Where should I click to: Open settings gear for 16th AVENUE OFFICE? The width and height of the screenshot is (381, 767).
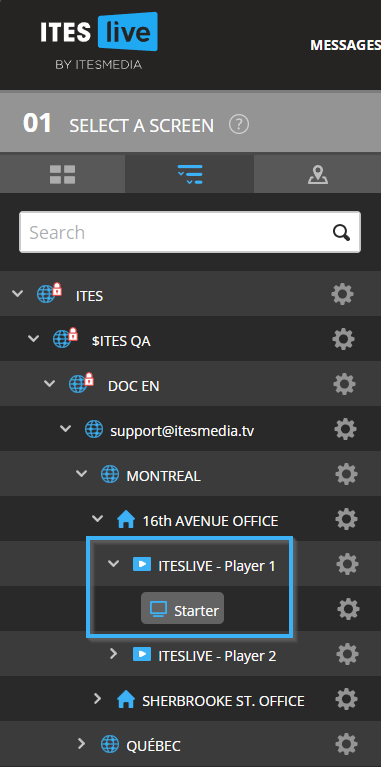(347, 519)
